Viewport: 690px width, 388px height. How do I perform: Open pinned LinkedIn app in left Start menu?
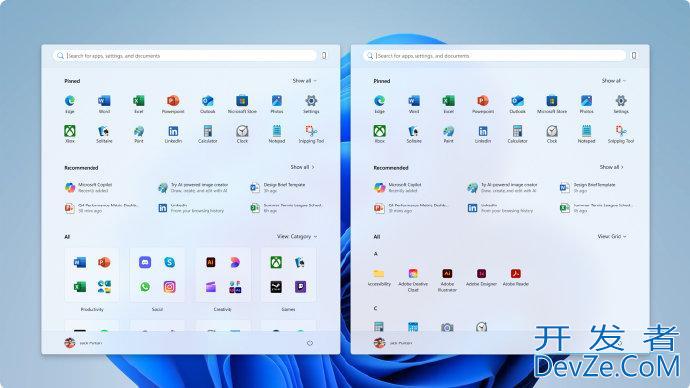(173, 134)
